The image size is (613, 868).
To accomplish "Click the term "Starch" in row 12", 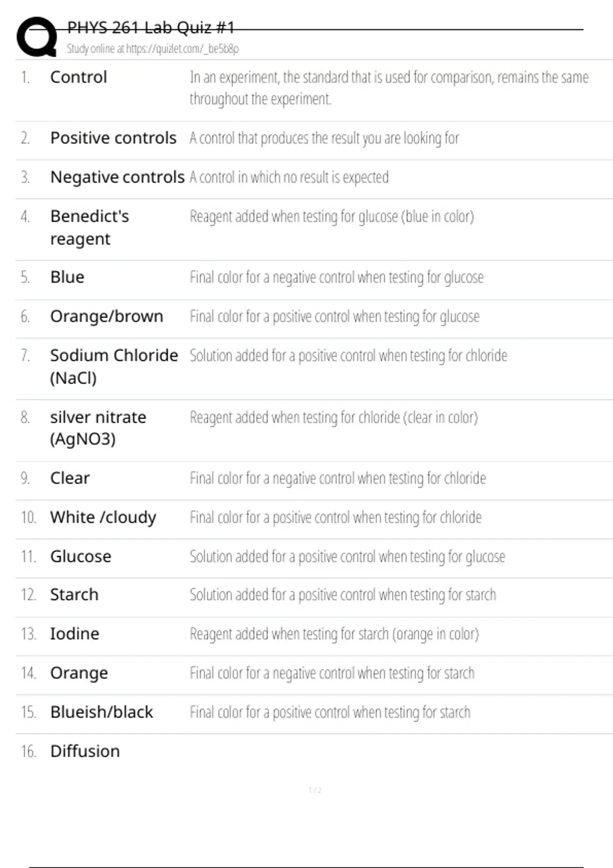I will pos(74,595).
